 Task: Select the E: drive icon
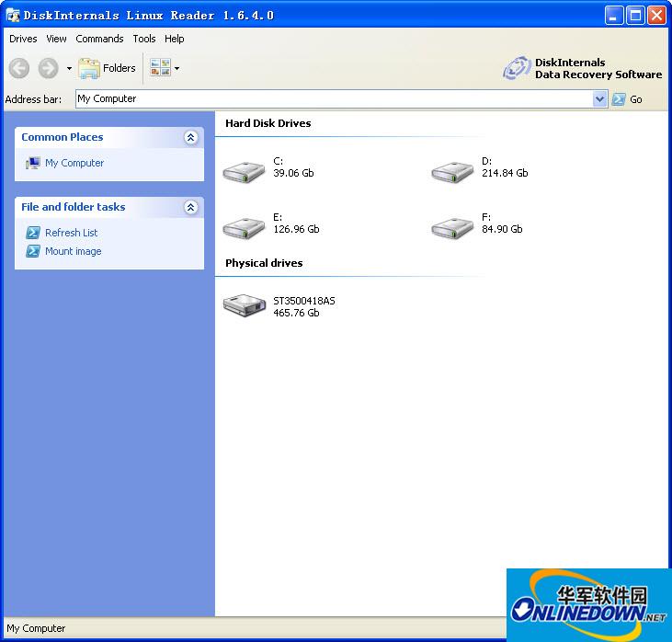[x=244, y=228]
